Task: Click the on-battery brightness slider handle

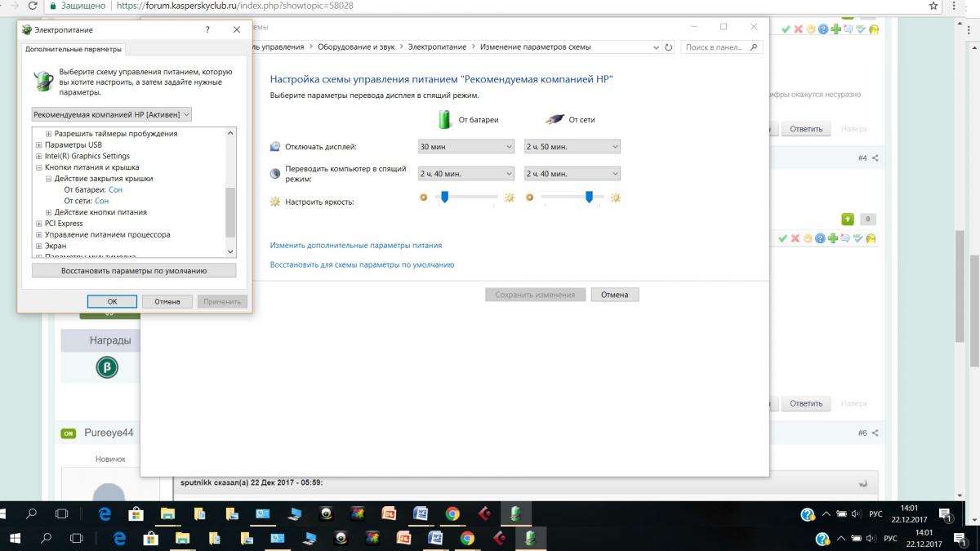Action: click(x=444, y=197)
